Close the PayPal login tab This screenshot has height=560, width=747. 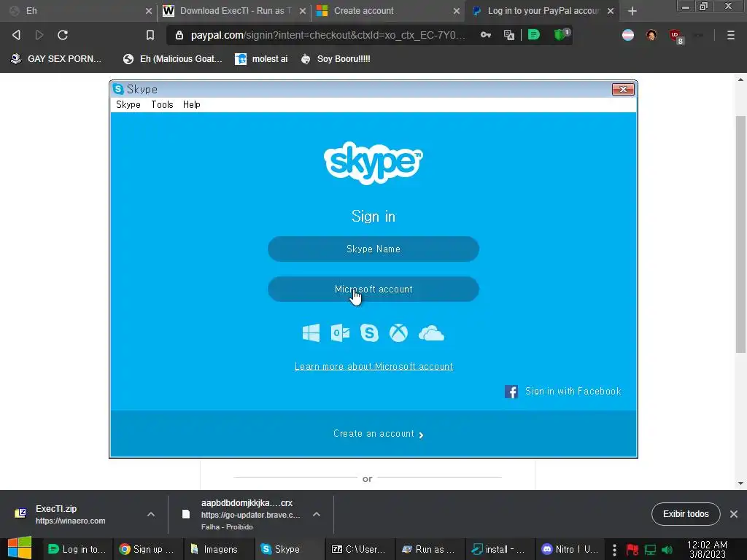pyautogui.click(x=611, y=10)
